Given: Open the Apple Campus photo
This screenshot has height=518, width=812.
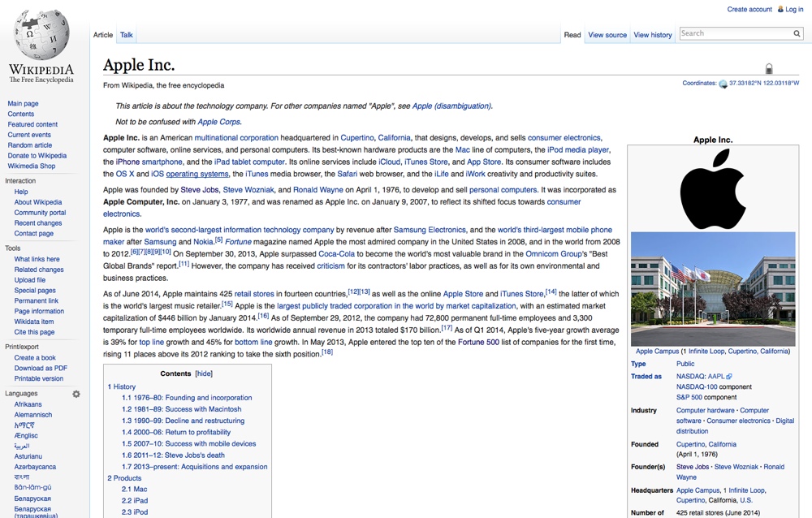Looking at the screenshot, I should [x=713, y=288].
